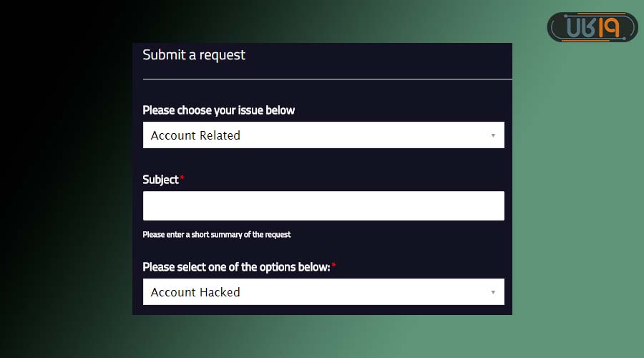
Task: Click the 'Please select one of the options below' label
Action: (x=236, y=267)
